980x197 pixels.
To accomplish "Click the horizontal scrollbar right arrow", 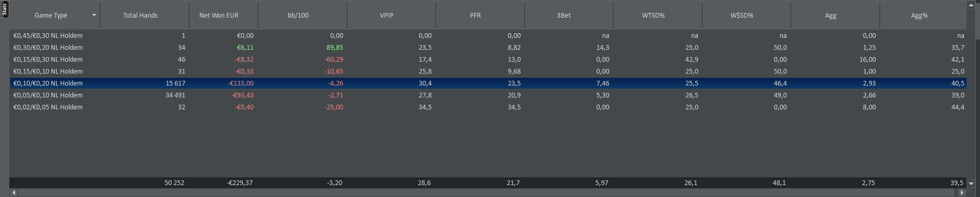I will tap(962, 192).
